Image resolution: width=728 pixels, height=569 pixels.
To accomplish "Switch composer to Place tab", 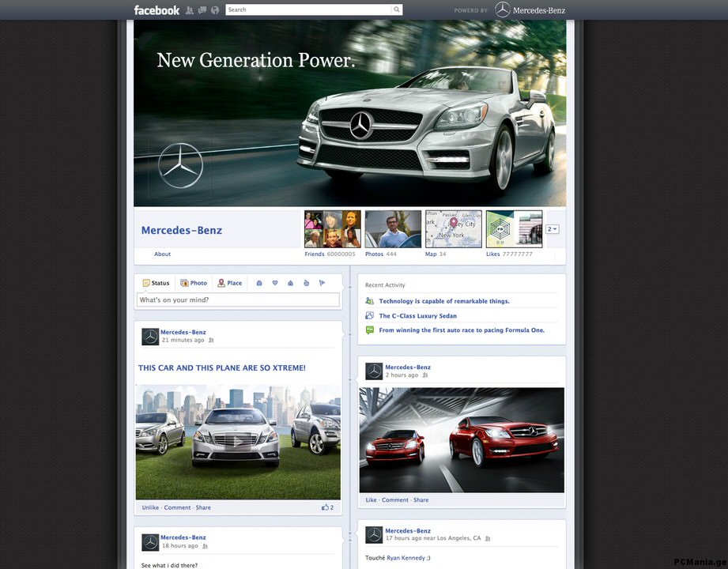I will pyautogui.click(x=230, y=283).
